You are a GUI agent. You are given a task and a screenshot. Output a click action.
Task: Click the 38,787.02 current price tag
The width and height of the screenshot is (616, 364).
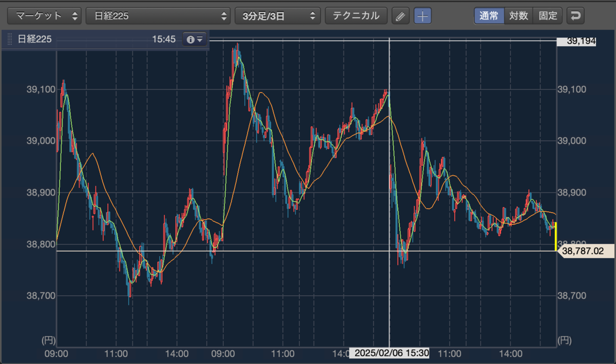(x=583, y=251)
